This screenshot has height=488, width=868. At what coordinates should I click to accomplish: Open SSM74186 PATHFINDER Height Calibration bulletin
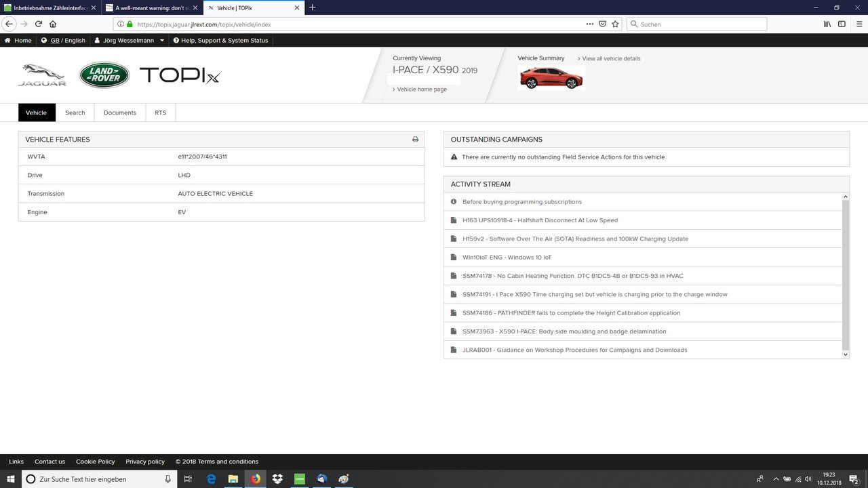[x=571, y=313]
